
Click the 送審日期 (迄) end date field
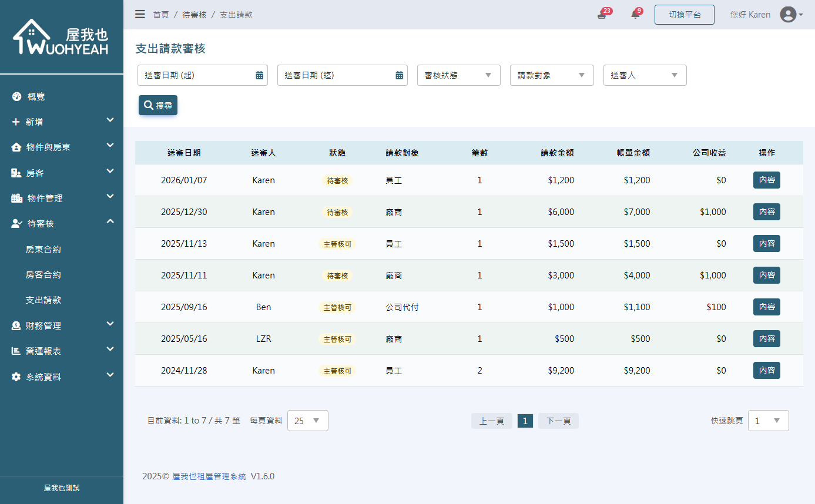[x=335, y=75]
